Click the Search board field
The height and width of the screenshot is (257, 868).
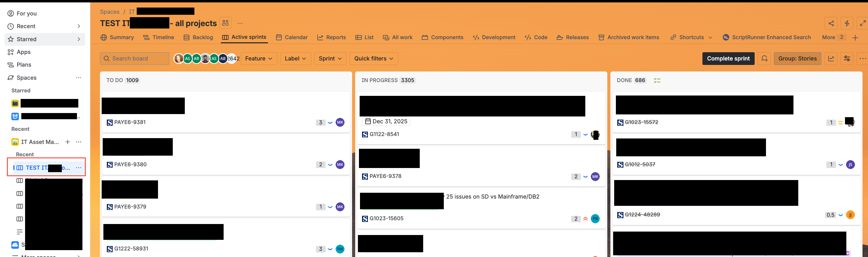(135, 58)
